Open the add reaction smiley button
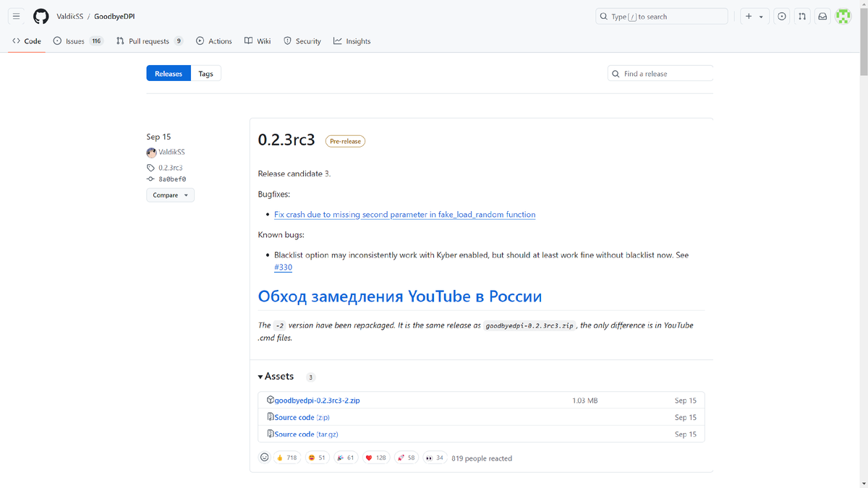The height and width of the screenshot is (488, 868). [264, 458]
